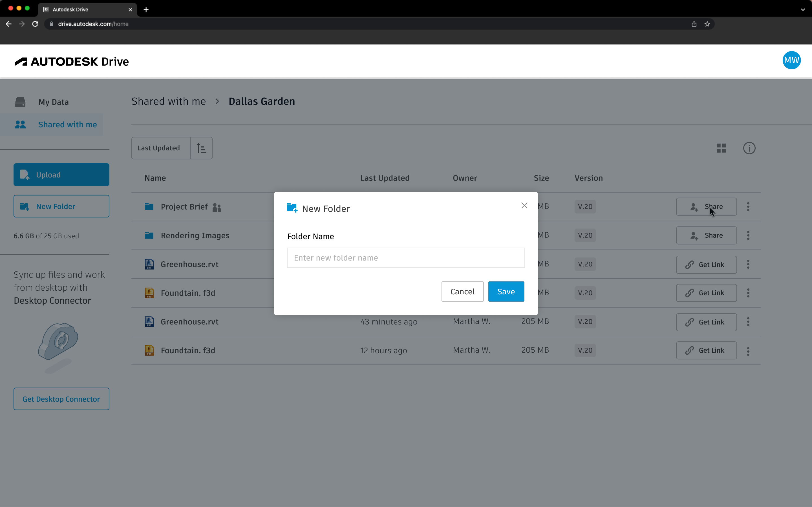The height and width of the screenshot is (507, 812).
Task: Open the info panel icon
Action: [x=749, y=148]
